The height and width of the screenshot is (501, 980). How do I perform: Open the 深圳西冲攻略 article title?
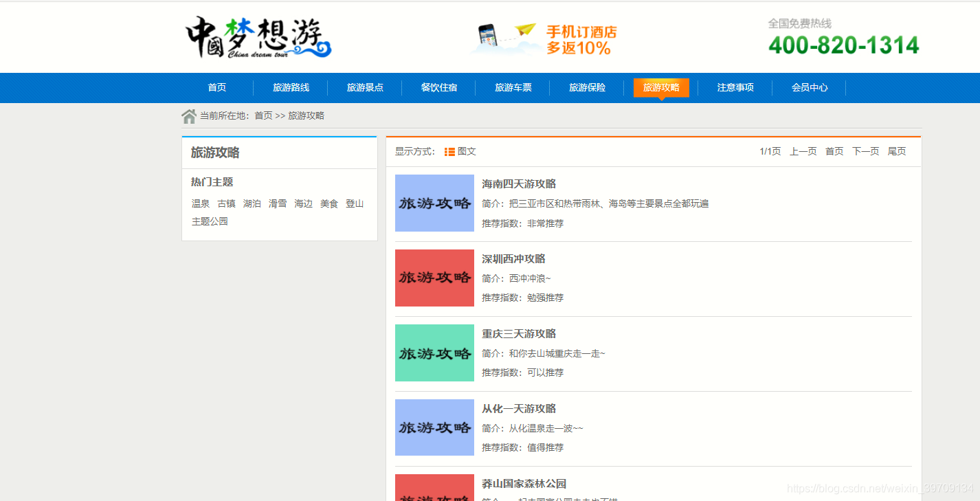point(513,259)
